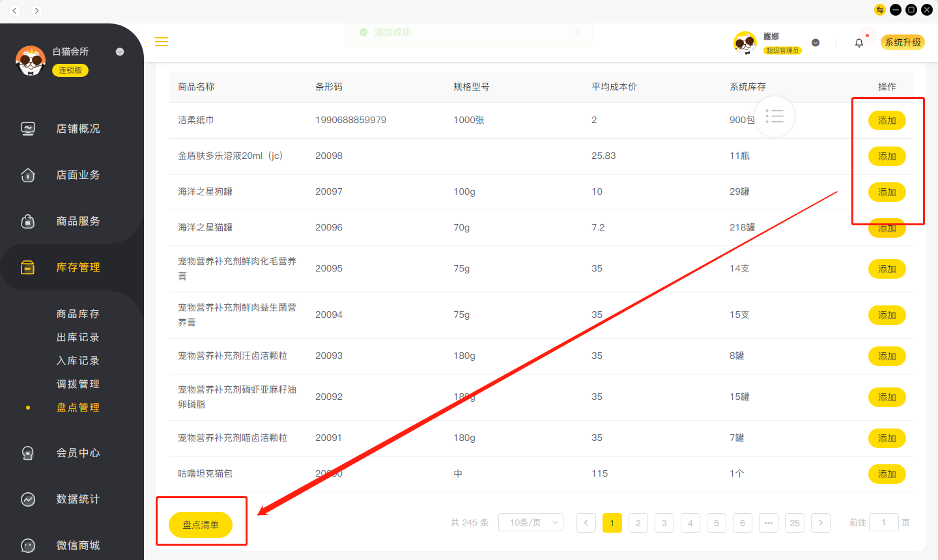Click the 微信商城 chat icon
Screen dimensions: 938x560
28,545
